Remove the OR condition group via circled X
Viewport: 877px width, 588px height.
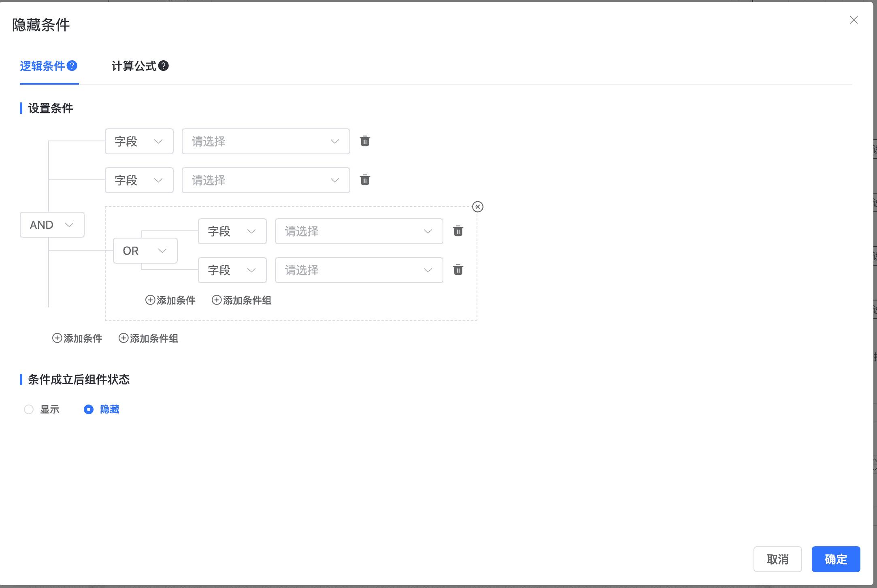(478, 207)
